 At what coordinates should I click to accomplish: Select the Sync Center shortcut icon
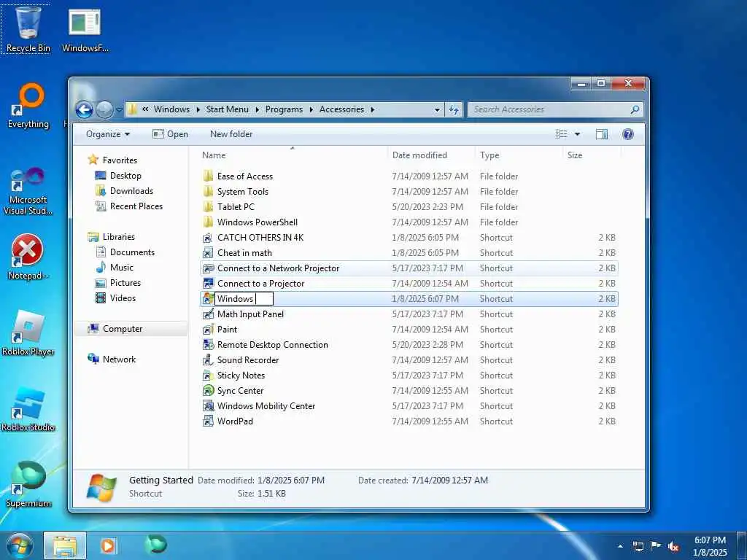(208, 391)
